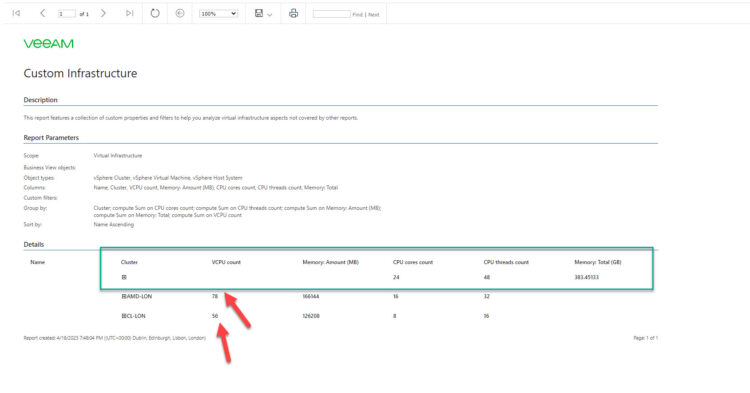This screenshot has height=393, width=750.
Task: Click the CPU cores count column header
Action: pos(413,262)
